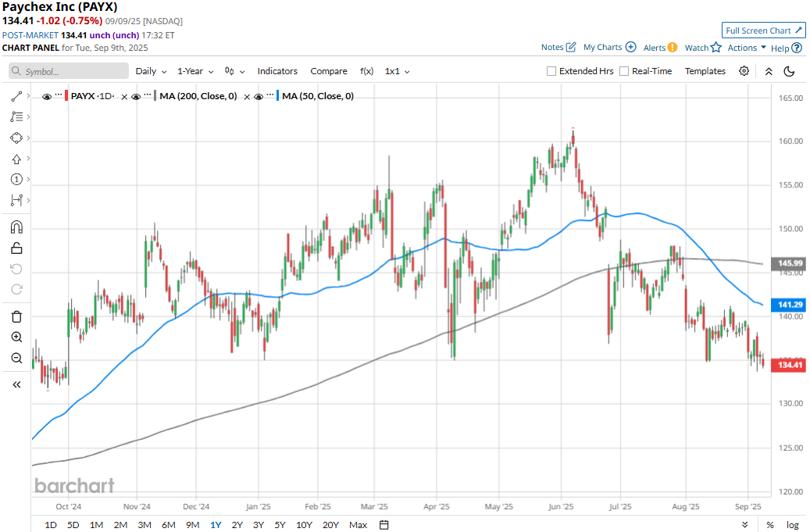This screenshot has width=810, height=532.
Task: Toggle PAYX series visibility eye
Action: [47, 97]
